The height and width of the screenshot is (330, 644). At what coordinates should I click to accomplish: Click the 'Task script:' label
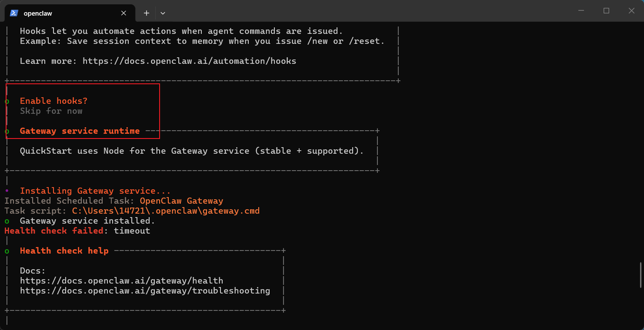tap(36, 211)
